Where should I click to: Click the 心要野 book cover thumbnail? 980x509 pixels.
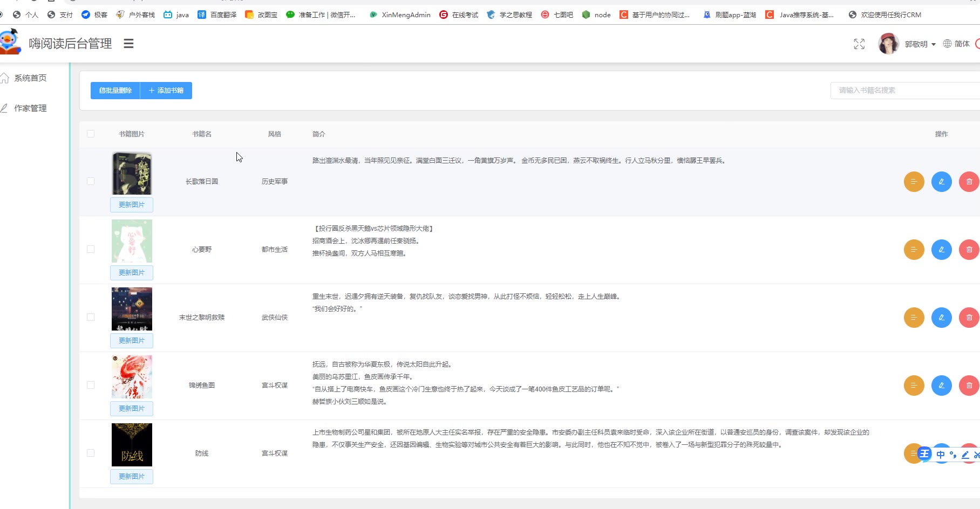coord(132,241)
